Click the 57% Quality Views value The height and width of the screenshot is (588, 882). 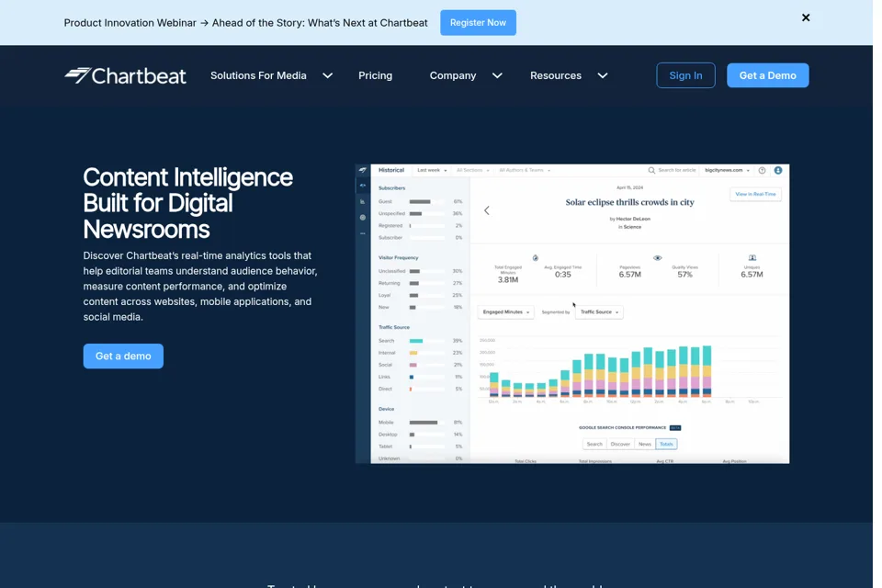[x=684, y=275]
